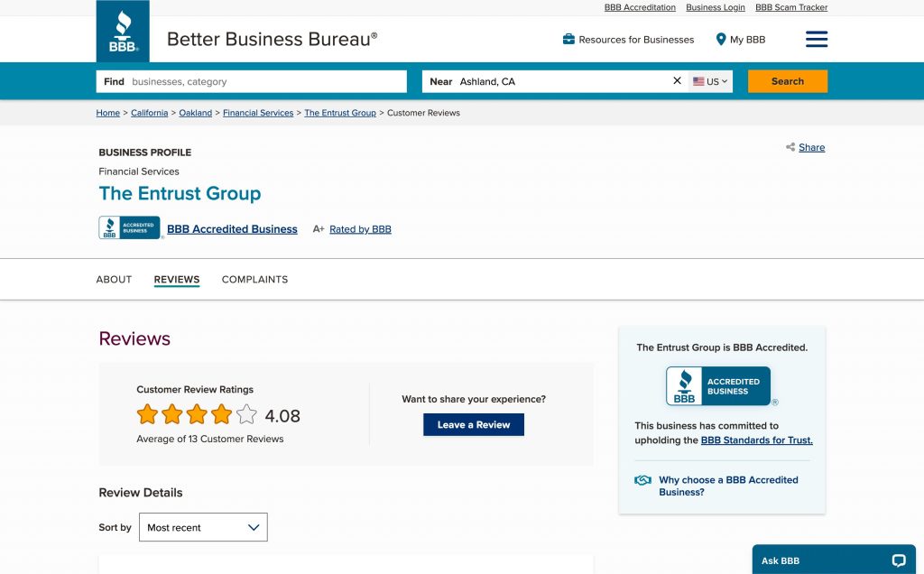The height and width of the screenshot is (574, 924).
Task: Click the handshake icon in sidebar
Action: 643,480
